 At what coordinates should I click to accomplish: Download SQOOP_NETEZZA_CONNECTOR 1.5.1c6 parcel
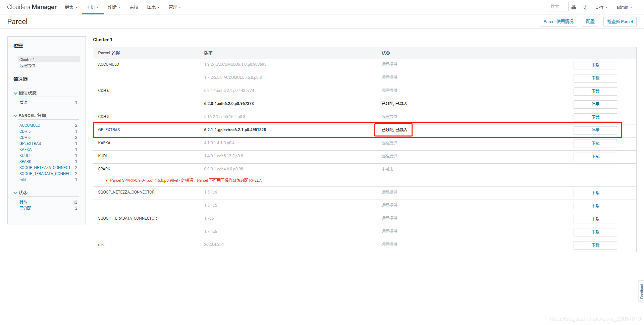click(x=595, y=193)
